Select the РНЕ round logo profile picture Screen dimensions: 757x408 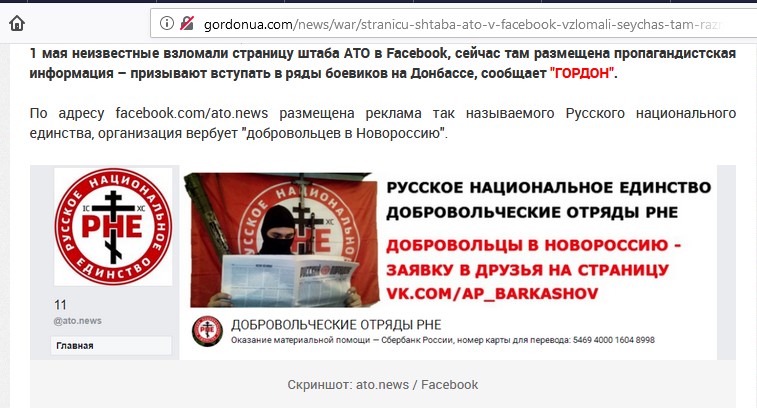(113, 226)
